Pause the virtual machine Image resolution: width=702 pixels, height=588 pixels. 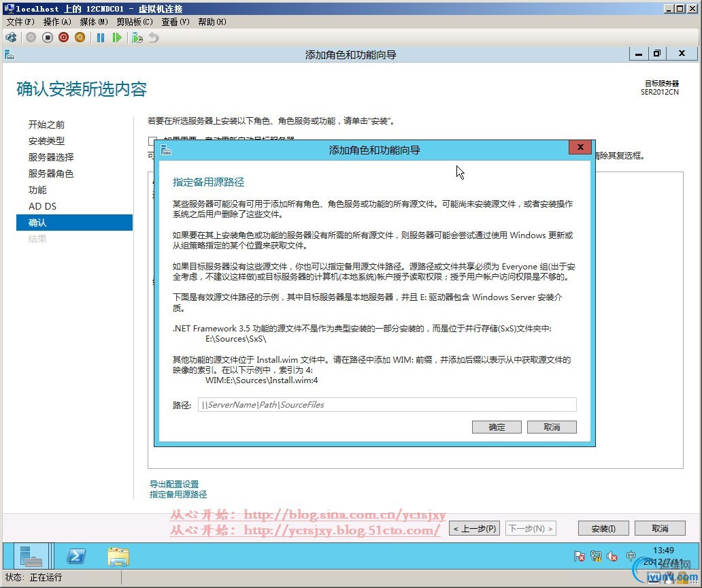[101, 37]
